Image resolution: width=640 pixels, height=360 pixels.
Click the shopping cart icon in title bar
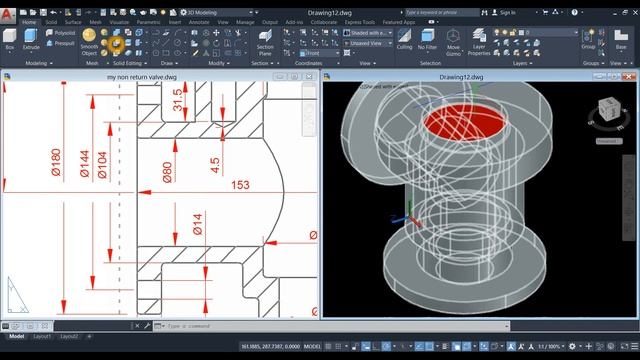pyautogui.click(x=545, y=13)
